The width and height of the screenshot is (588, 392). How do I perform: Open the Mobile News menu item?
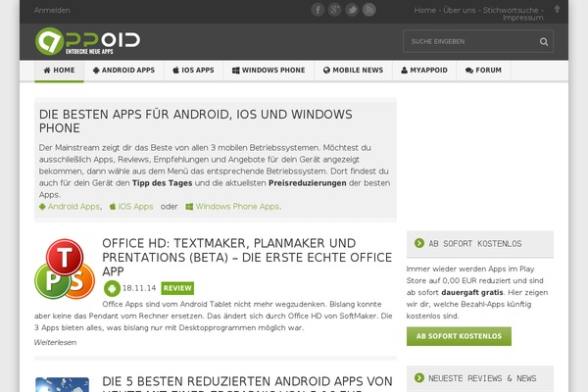coord(353,71)
